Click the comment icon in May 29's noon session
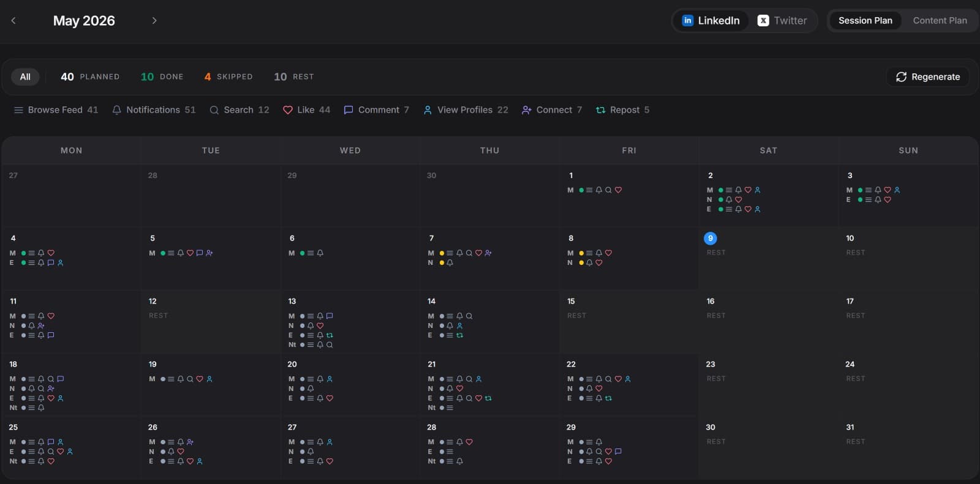Screen dimensions: 980x484 coord(618,452)
